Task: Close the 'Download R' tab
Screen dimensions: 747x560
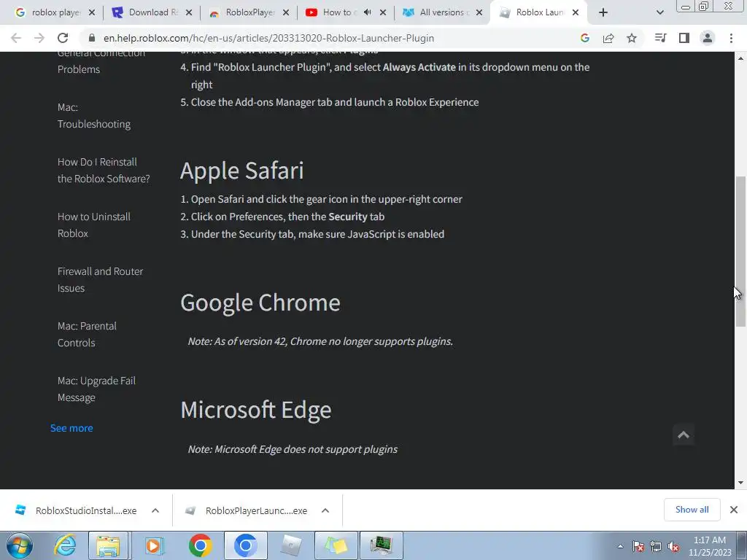Action: click(x=189, y=12)
